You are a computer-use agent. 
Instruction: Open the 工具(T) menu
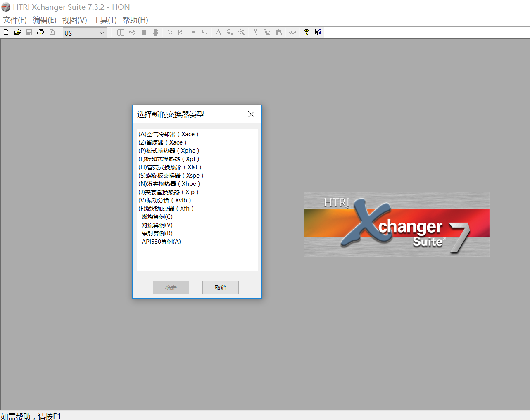pyautogui.click(x=105, y=20)
